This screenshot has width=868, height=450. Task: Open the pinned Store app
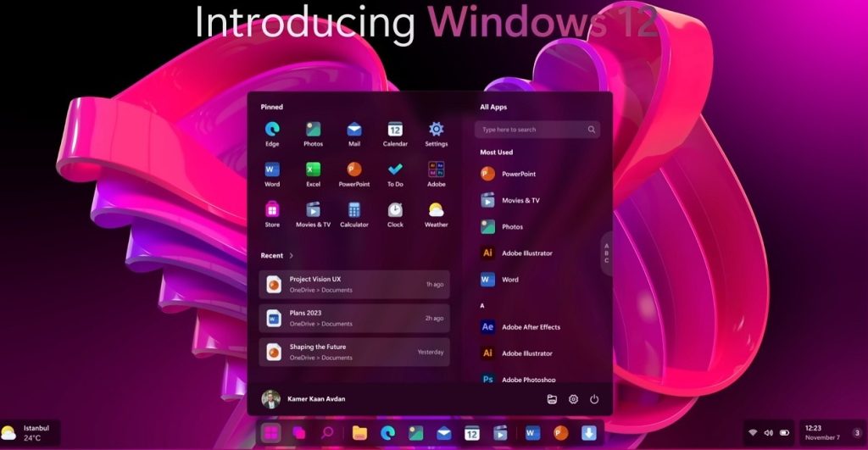[x=272, y=214]
